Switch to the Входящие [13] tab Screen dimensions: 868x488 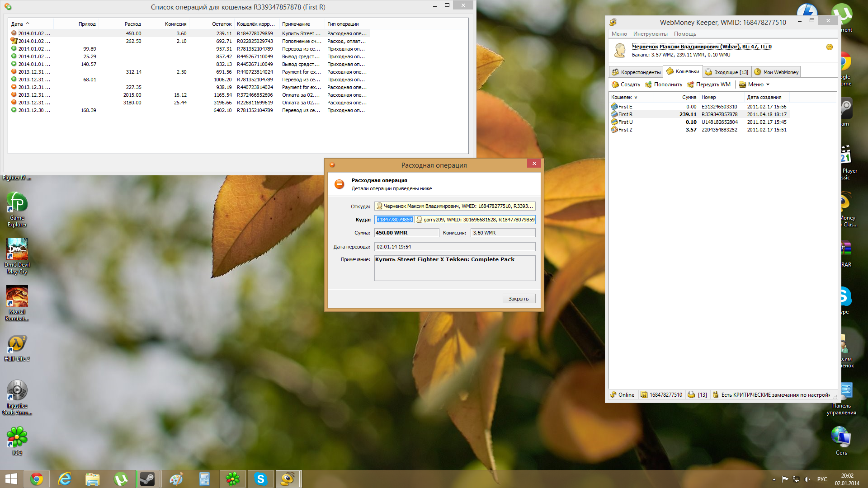[x=727, y=72]
